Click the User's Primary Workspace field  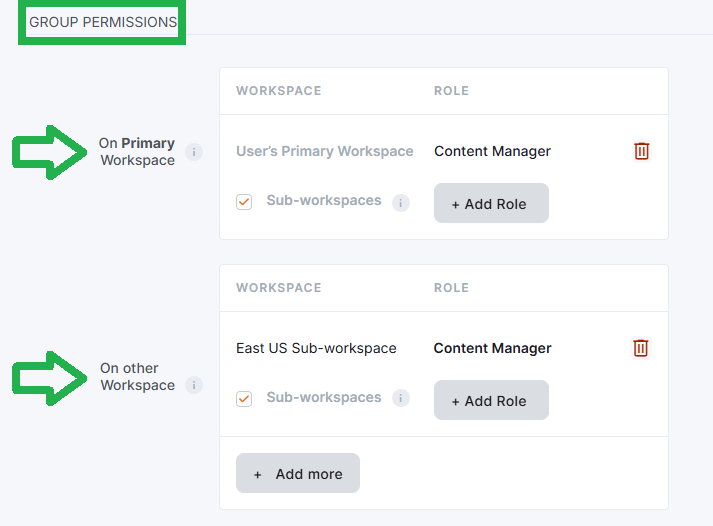click(324, 152)
